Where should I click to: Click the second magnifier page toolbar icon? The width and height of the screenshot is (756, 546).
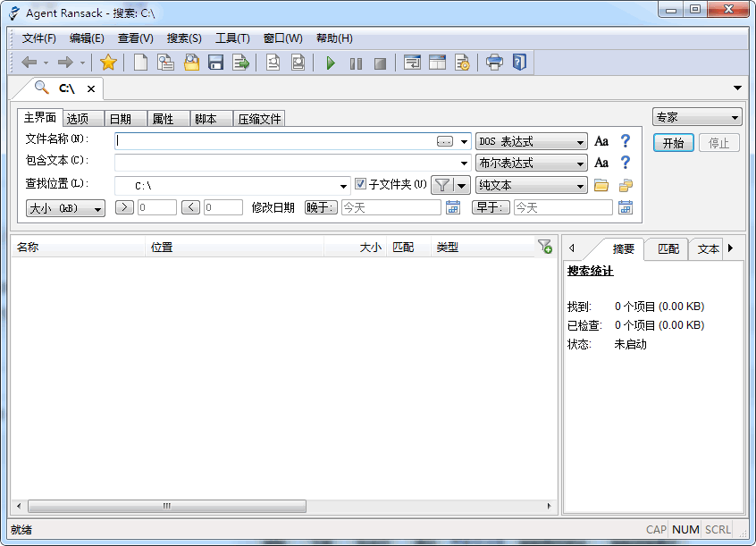(298, 63)
